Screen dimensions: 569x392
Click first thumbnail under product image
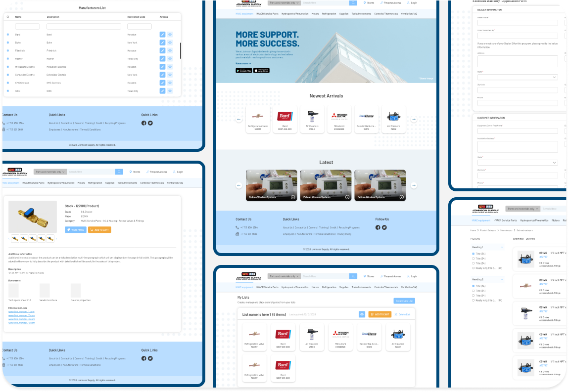point(15,238)
